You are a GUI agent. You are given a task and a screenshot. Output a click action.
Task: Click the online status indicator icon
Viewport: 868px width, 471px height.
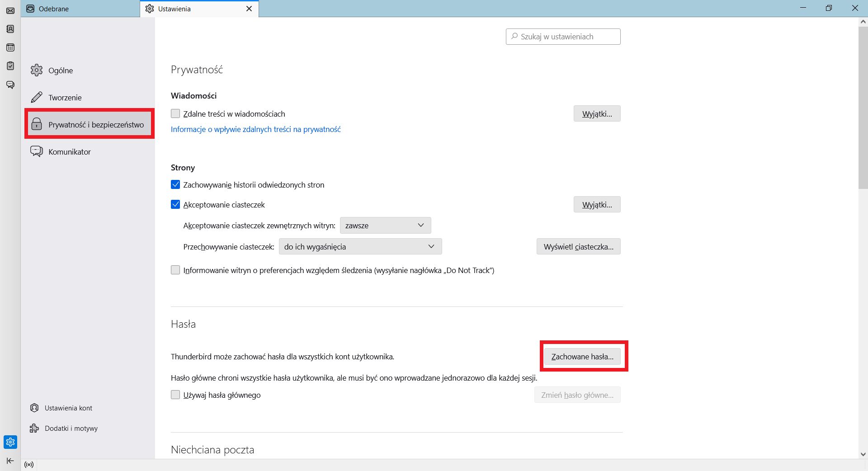tap(29, 465)
